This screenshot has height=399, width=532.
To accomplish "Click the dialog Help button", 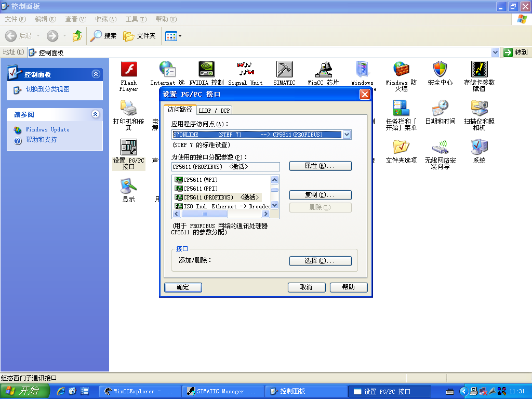I will pos(349,287).
